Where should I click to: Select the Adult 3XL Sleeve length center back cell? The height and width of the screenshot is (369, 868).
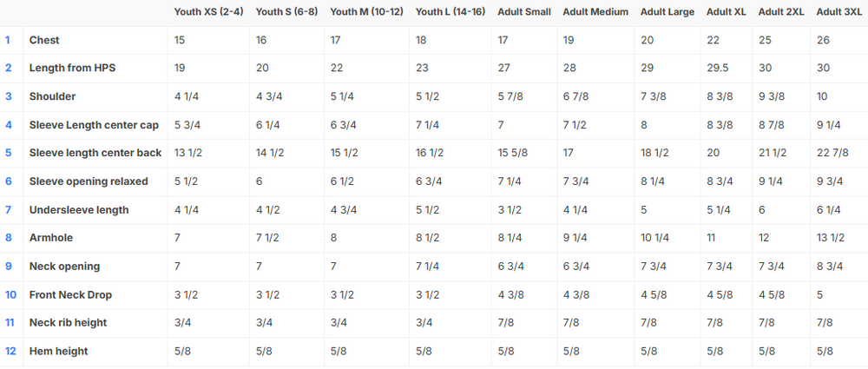pos(832,154)
